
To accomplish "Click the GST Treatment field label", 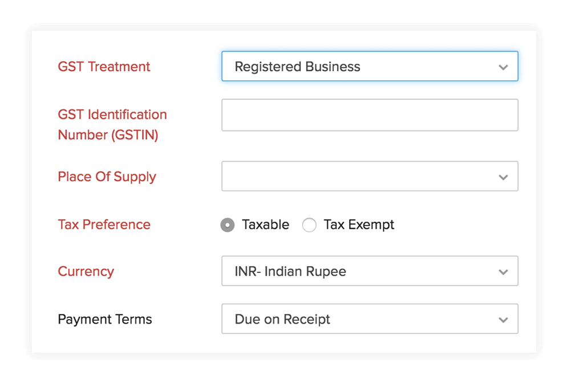I will point(104,67).
